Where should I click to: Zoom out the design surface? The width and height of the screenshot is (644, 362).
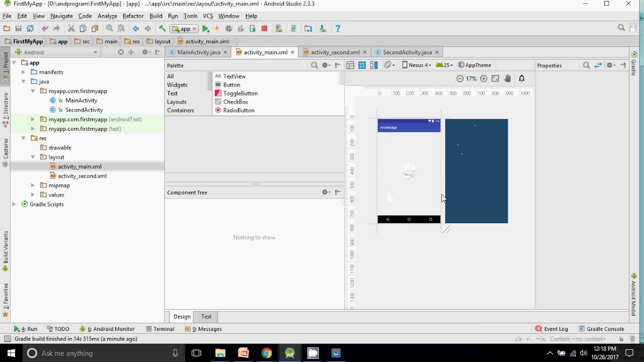460,78
